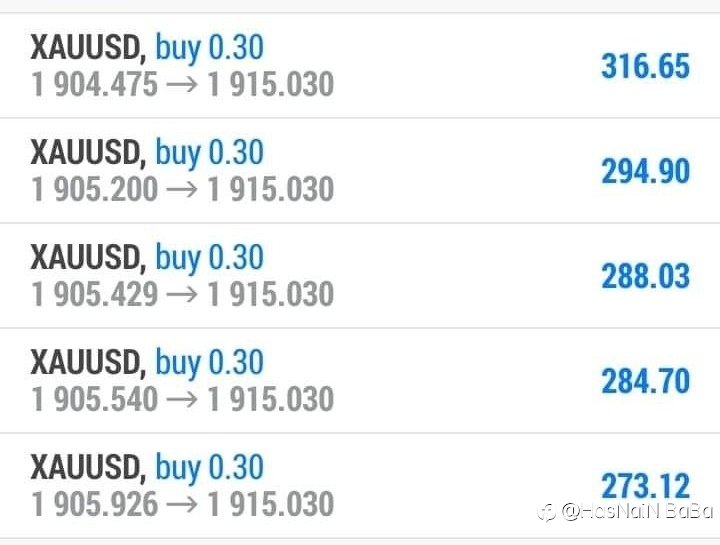720x545 pixels.
Task: Click the Weibo logo icon in watermark
Action: click(x=547, y=512)
